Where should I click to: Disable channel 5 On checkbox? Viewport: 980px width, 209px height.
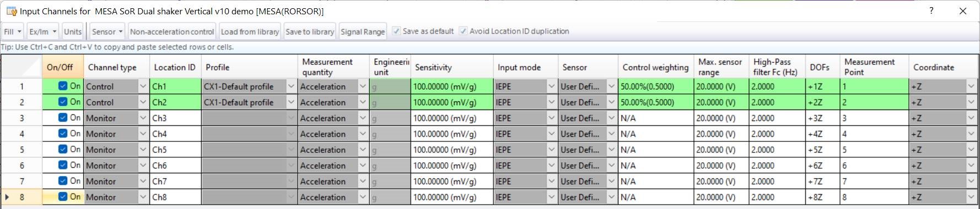pos(63,149)
